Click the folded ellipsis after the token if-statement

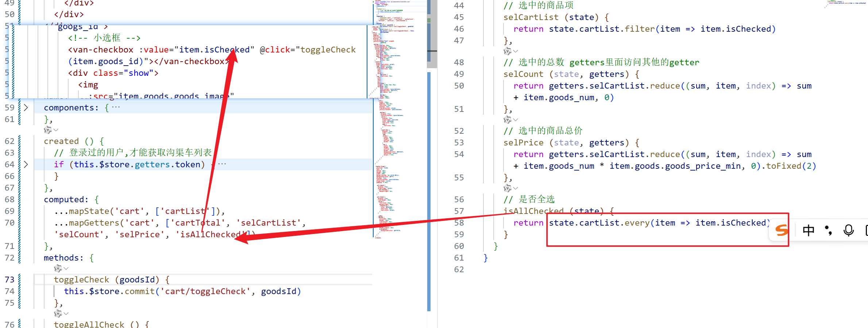tap(222, 164)
